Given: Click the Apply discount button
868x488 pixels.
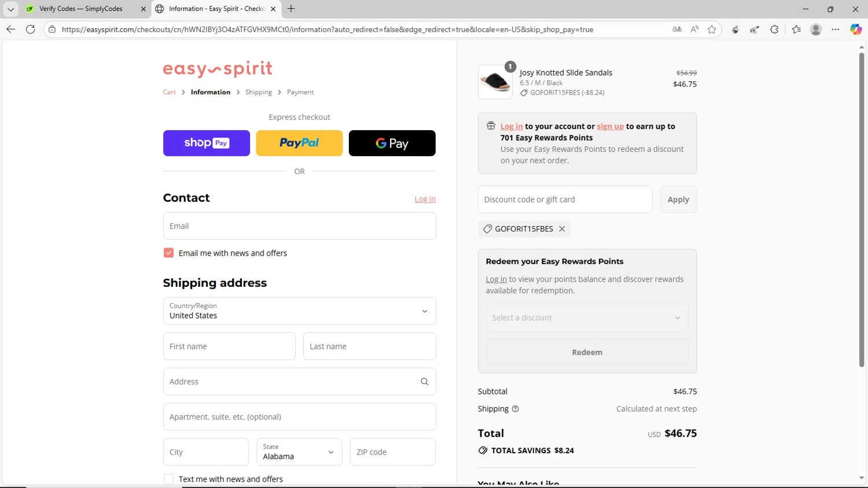Looking at the screenshot, I should [679, 199].
